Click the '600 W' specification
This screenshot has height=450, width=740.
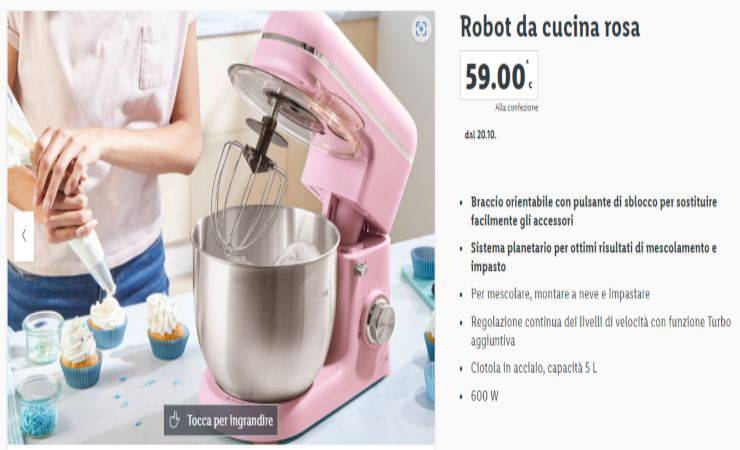[484, 396]
